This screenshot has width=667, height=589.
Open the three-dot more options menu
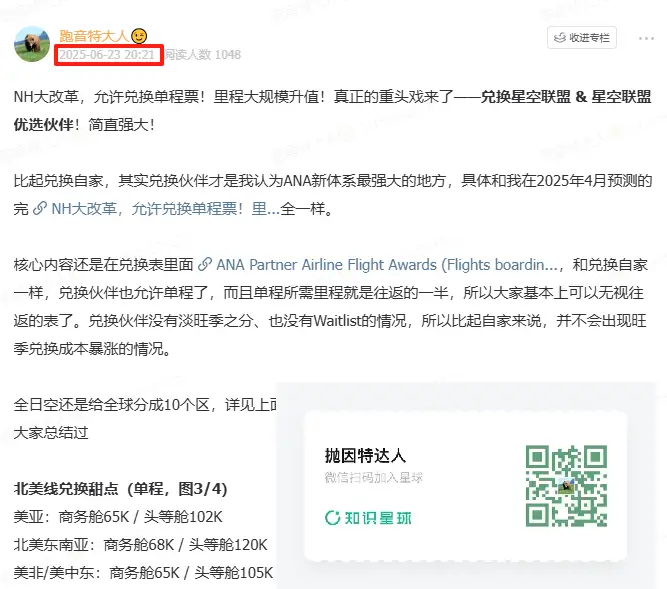646,38
